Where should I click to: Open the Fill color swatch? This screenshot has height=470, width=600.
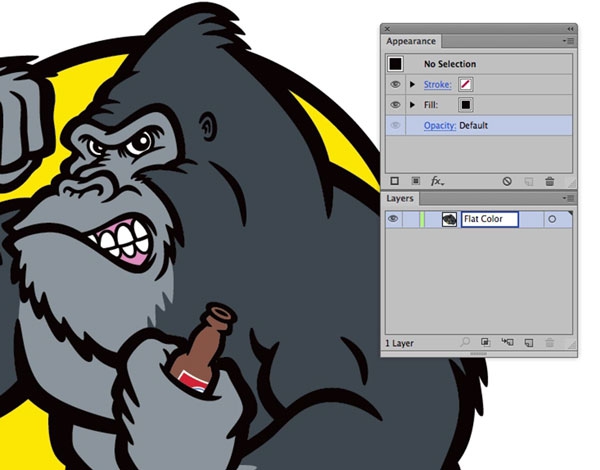[x=466, y=104]
